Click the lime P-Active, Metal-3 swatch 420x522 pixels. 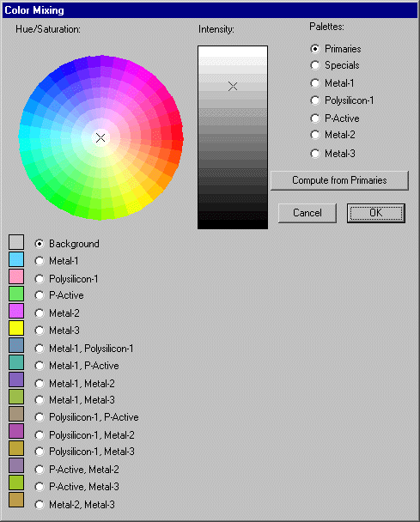16,483
